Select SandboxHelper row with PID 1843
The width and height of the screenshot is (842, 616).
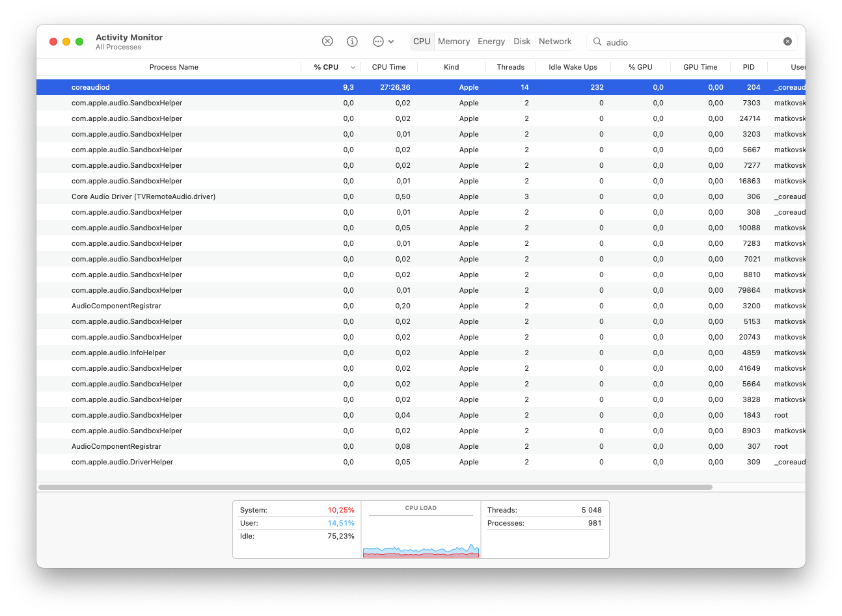[421, 415]
